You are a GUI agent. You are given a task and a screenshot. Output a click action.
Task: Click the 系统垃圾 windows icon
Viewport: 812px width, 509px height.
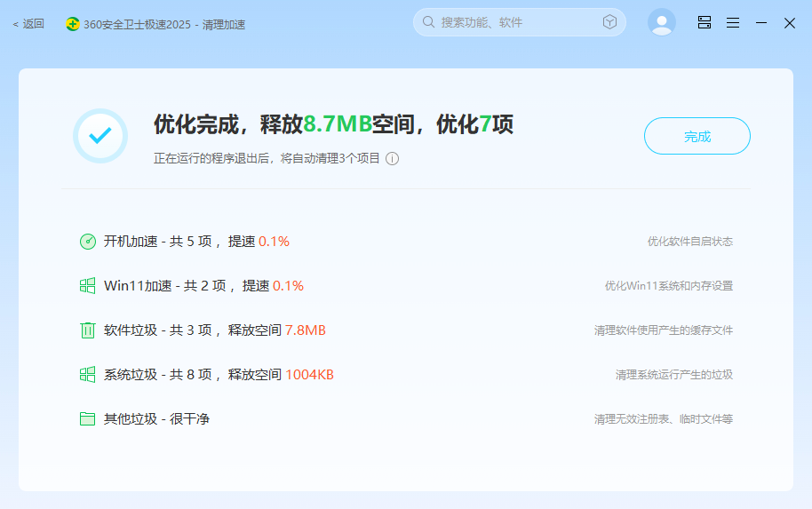pos(88,374)
